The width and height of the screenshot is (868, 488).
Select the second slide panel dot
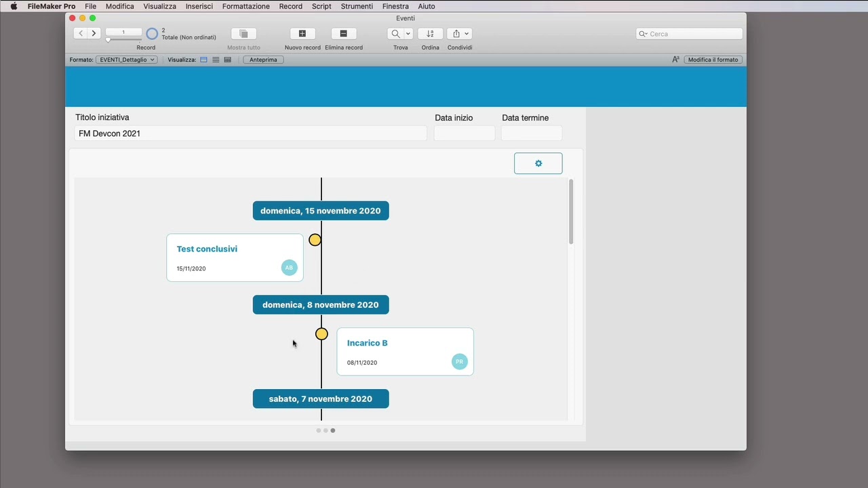[x=325, y=430]
